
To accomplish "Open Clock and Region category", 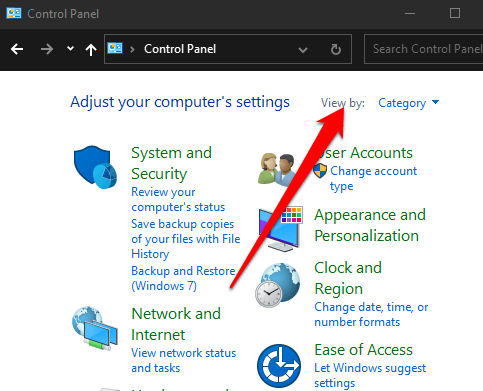I will 348,278.
